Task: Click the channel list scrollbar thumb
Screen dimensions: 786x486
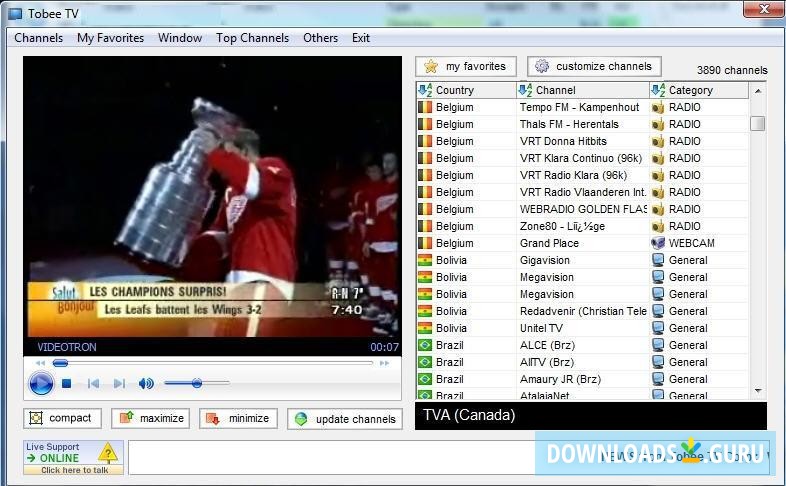Action: 758,123
